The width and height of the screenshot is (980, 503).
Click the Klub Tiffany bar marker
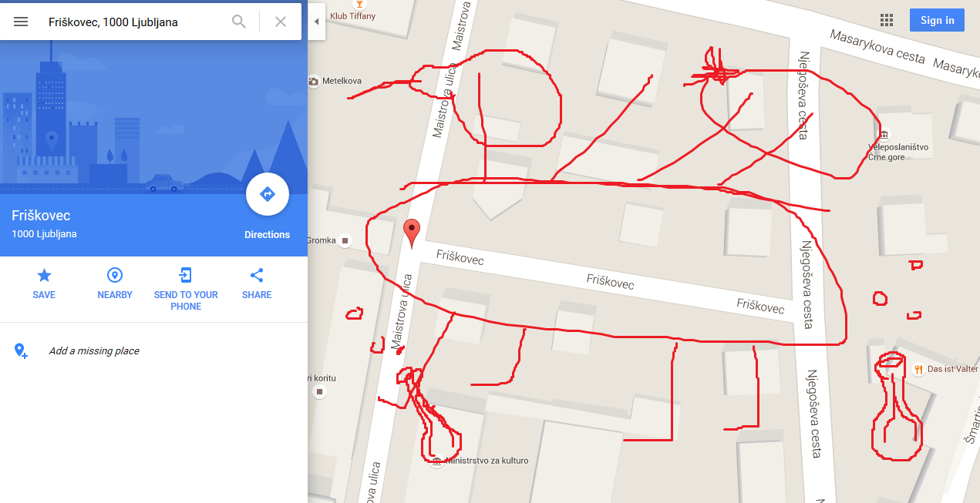[x=359, y=4]
